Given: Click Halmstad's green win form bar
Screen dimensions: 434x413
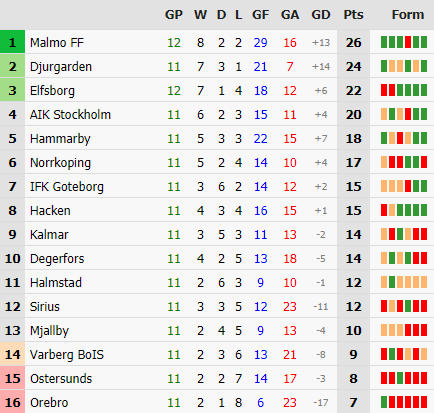Looking at the screenshot, I should (392, 282).
